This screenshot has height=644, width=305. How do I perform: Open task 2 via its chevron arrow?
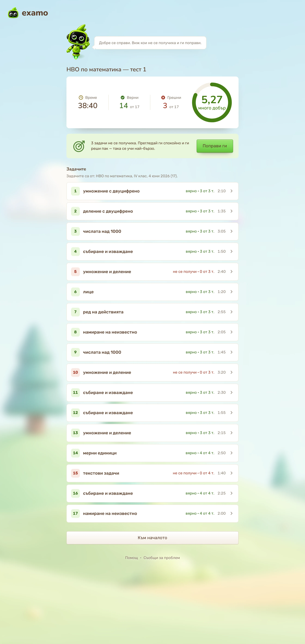[231, 211]
